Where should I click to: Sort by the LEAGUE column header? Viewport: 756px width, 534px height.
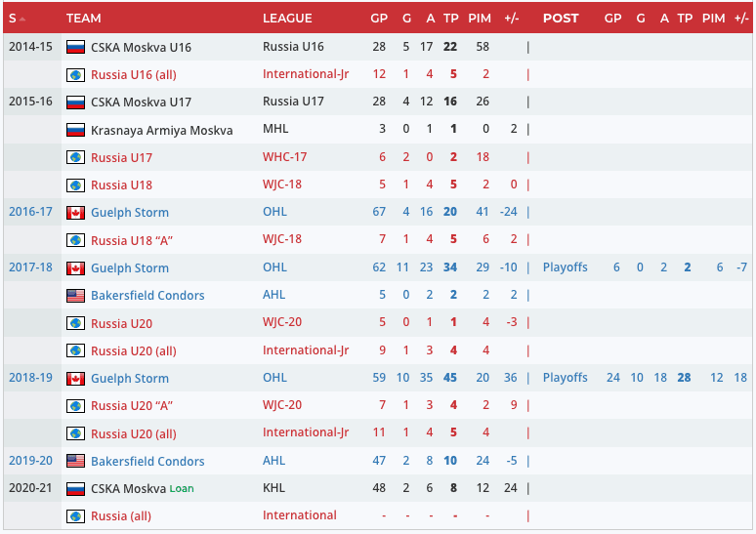287,19
